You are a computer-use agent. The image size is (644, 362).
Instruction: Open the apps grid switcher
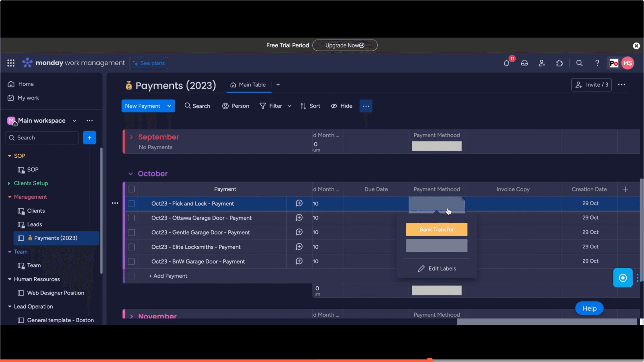(11, 63)
